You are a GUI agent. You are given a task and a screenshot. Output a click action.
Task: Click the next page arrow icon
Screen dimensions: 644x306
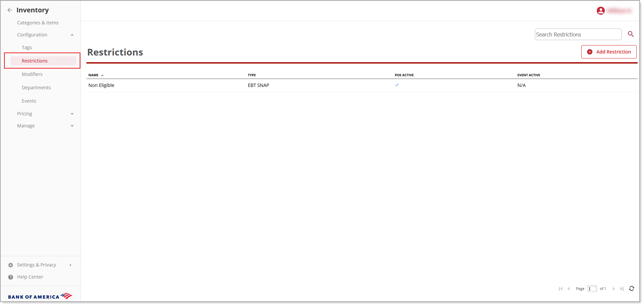pos(614,289)
